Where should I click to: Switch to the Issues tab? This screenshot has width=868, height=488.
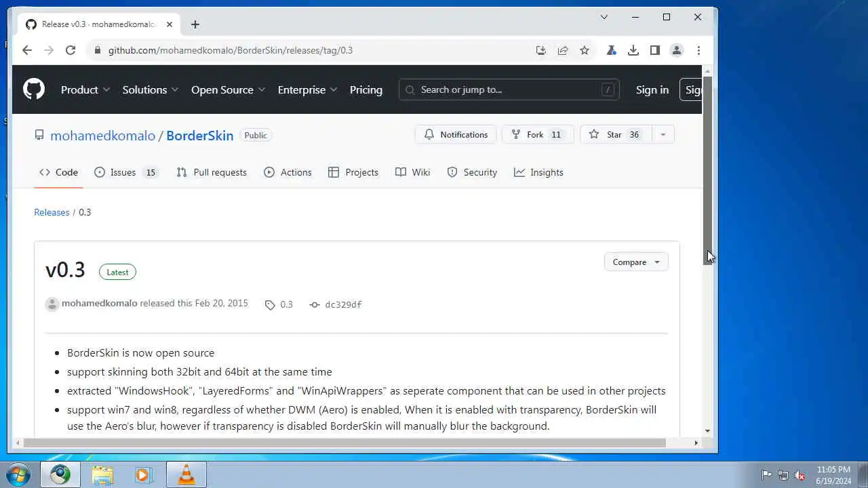[126, 172]
